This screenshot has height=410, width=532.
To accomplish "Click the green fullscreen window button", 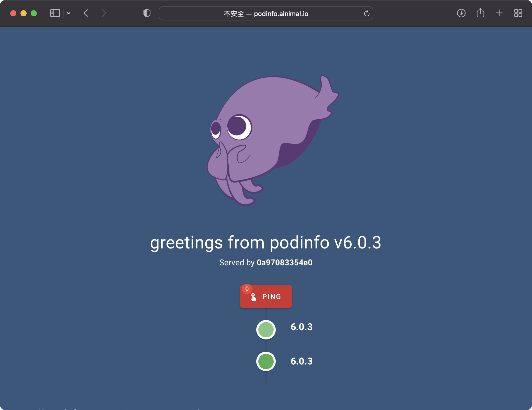I will click(34, 13).
